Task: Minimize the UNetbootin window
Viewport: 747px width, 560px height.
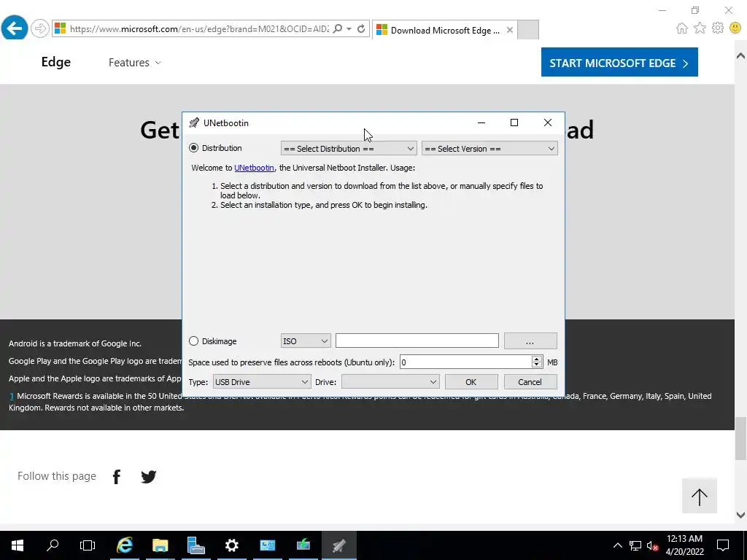Action: (481, 122)
